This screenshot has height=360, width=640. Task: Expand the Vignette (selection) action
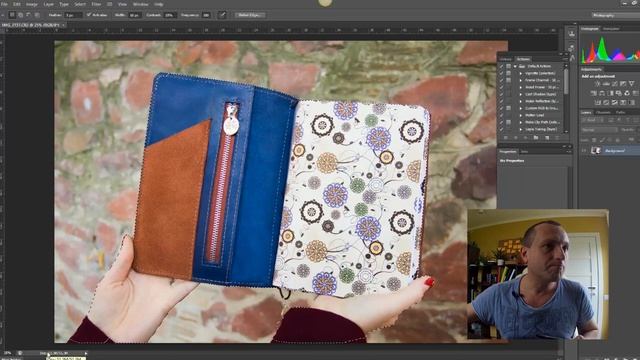point(521,73)
